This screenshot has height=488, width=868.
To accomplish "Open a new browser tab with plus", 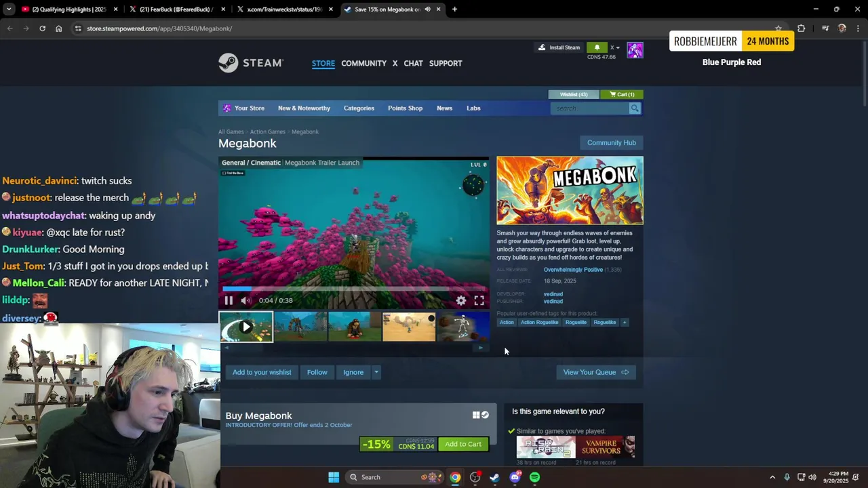I will (454, 9).
